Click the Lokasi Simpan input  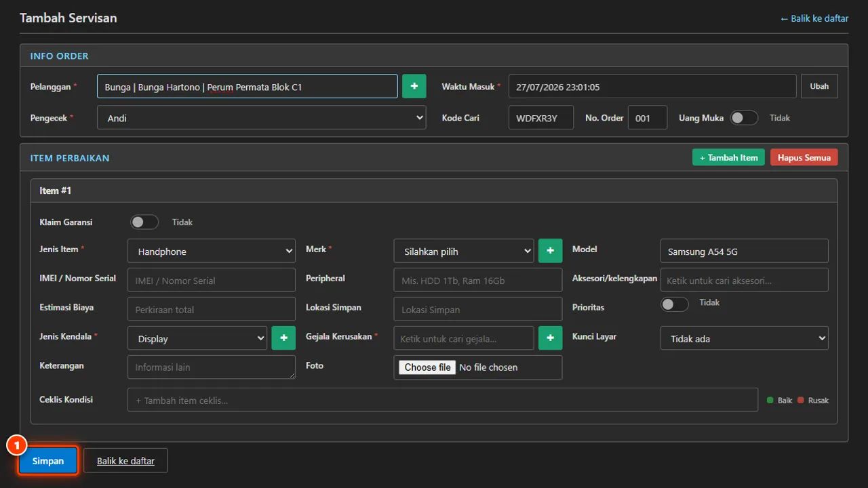click(478, 309)
